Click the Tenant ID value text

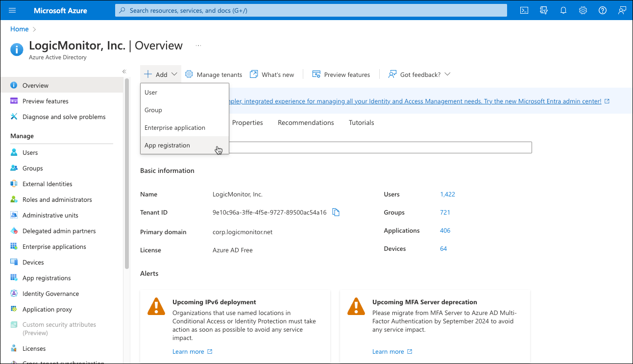tap(269, 212)
